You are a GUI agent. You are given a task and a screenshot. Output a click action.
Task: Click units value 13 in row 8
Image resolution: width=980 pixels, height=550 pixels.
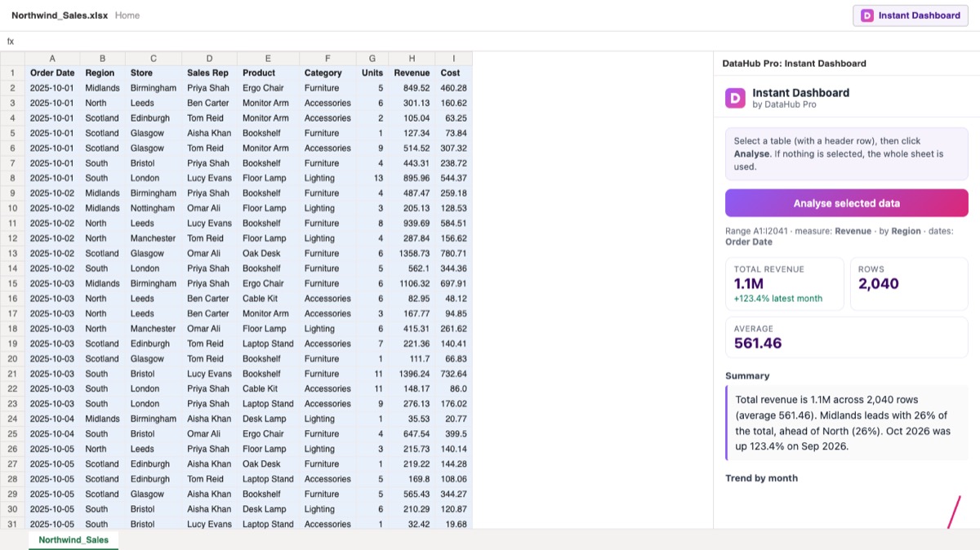[x=372, y=178]
